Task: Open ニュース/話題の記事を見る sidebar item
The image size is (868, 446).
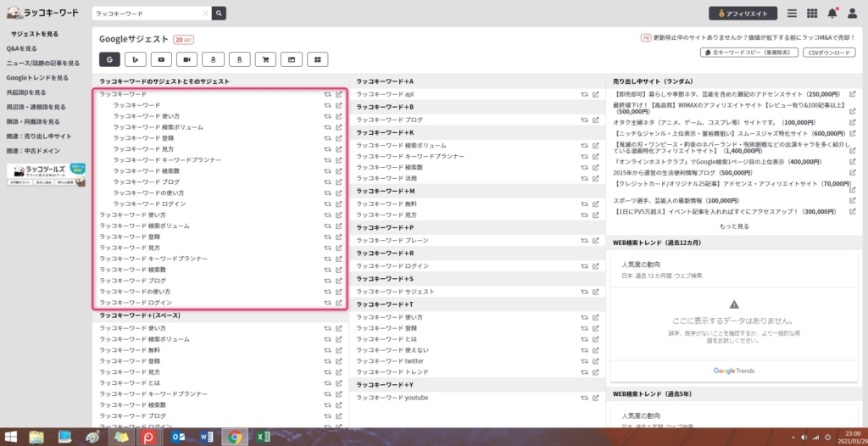Action: [x=42, y=63]
